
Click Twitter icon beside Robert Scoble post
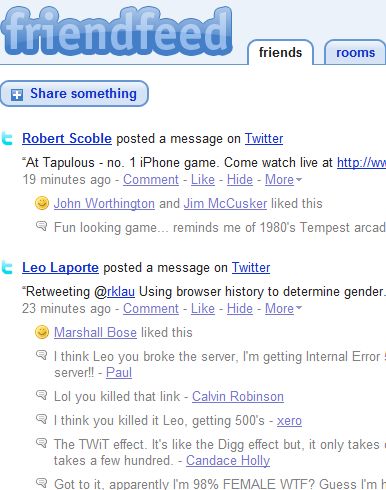(x=7, y=139)
